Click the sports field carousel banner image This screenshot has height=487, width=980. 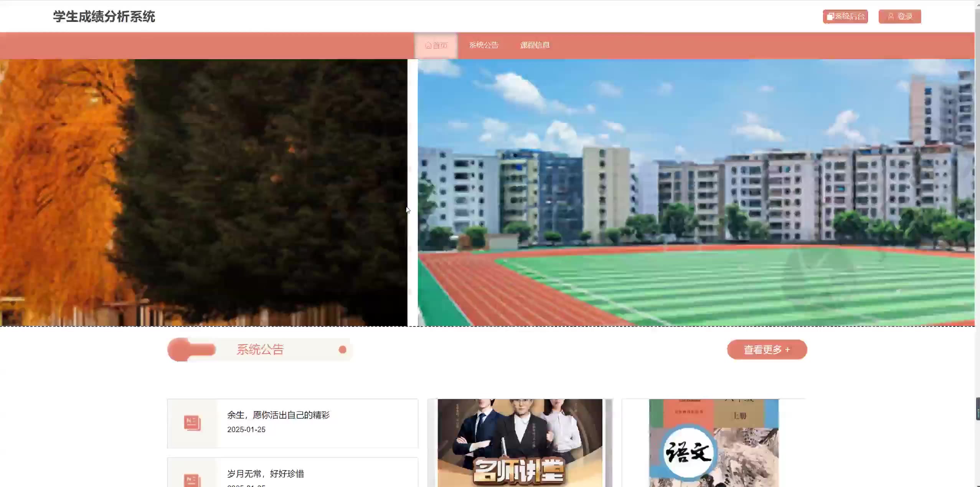tap(695, 192)
